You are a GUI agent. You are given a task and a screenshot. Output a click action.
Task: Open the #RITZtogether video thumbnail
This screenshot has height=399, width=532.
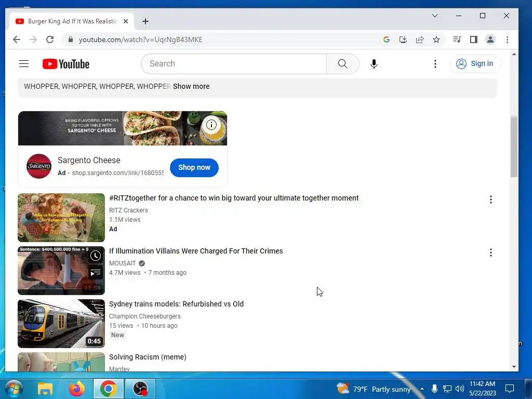tap(61, 218)
